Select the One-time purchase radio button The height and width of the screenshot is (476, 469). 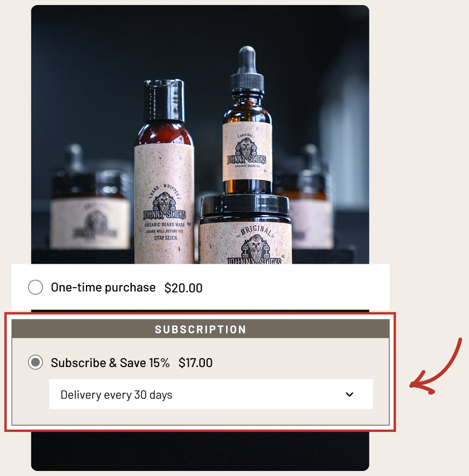(x=35, y=287)
